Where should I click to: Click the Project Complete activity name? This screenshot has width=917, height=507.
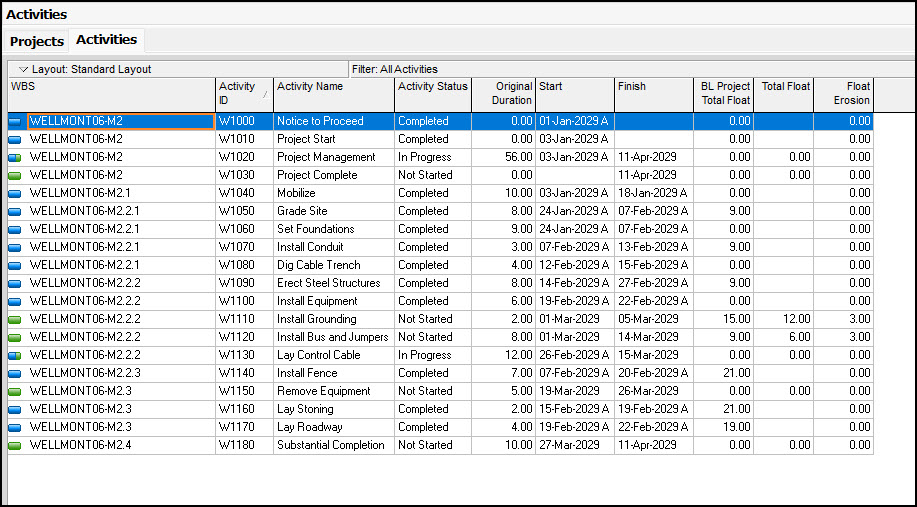pyautogui.click(x=317, y=175)
